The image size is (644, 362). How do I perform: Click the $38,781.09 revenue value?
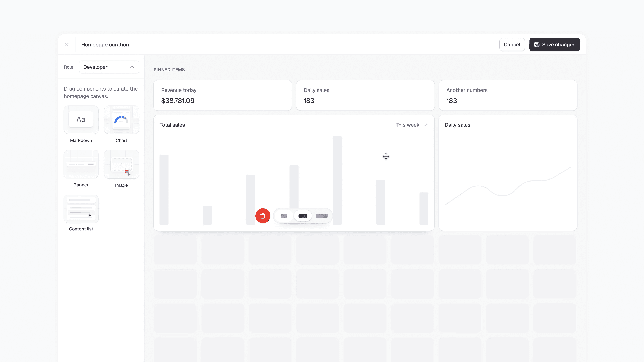pos(178,101)
